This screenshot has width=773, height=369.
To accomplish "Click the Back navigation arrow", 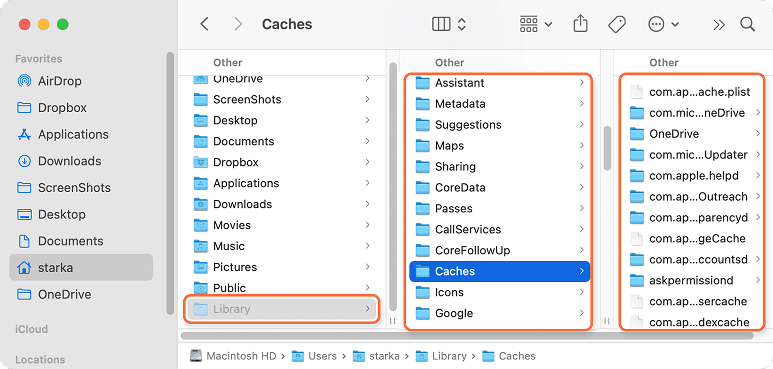I will coord(205,24).
